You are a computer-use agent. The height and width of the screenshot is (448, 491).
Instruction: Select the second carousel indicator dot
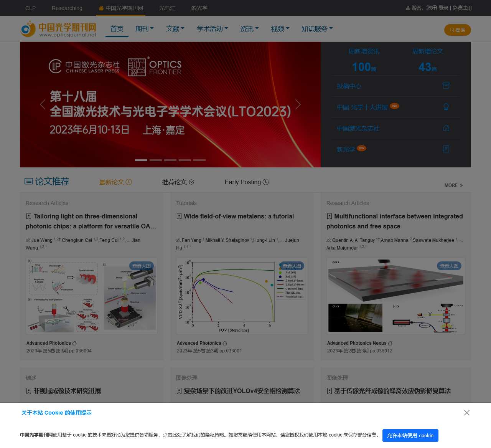[156, 160]
